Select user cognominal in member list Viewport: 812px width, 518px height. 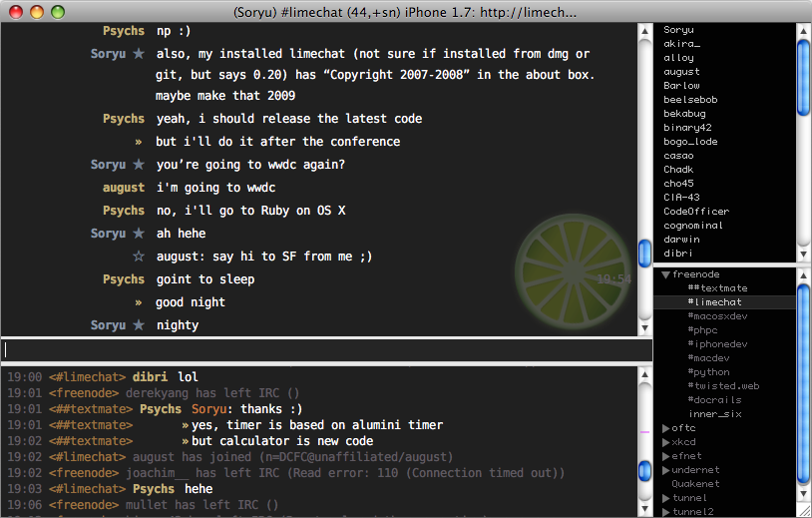coord(693,226)
